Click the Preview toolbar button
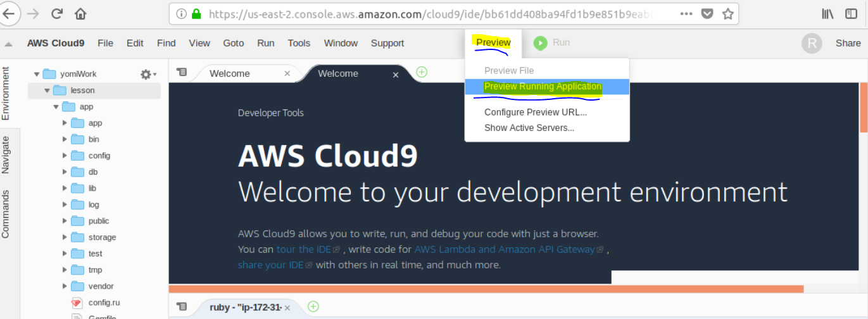This screenshot has width=868, height=319. click(x=493, y=42)
